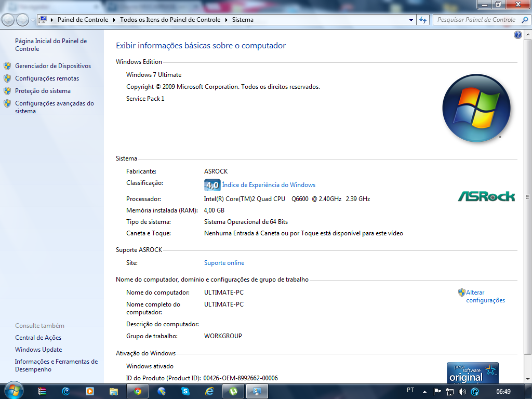Select Sistema in the breadcrumb path

point(243,20)
